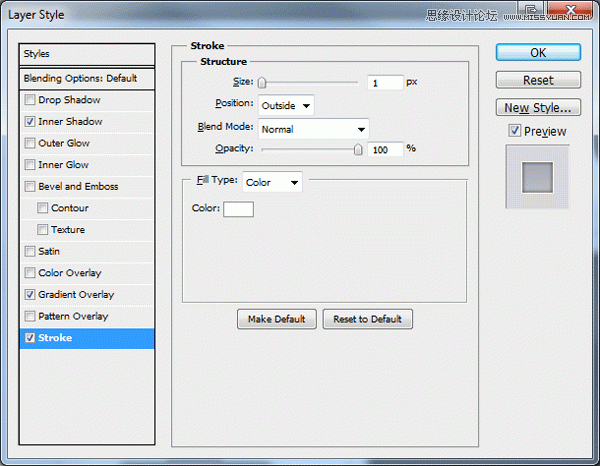The width and height of the screenshot is (600, 466).
Task: Tick the Pattern Overlay checkbox
Action: pyautogui.click(x=29, y=316)
